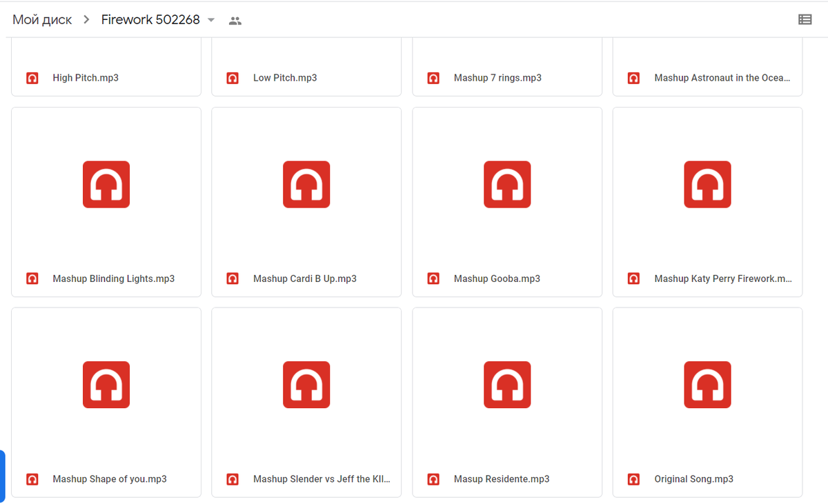Select the Mashup Gooba.mp3 file name

coord(497,279)
